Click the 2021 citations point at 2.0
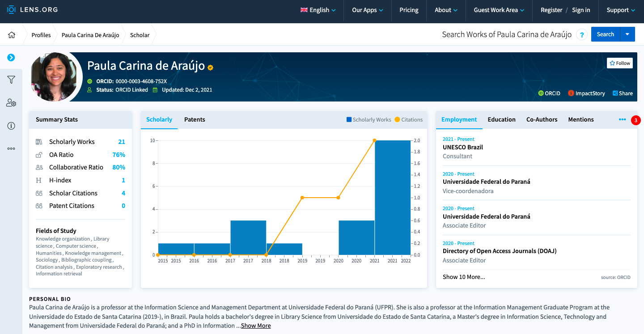 tap(374, 140)
